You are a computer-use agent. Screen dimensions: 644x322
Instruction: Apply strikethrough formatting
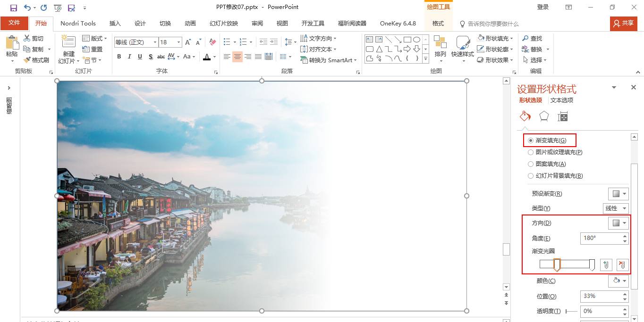point(161,57)
